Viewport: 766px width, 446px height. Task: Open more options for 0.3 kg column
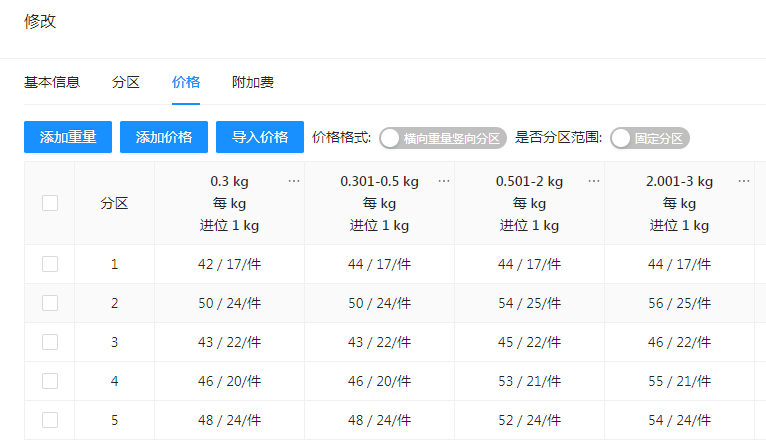[x=294, y=181]
